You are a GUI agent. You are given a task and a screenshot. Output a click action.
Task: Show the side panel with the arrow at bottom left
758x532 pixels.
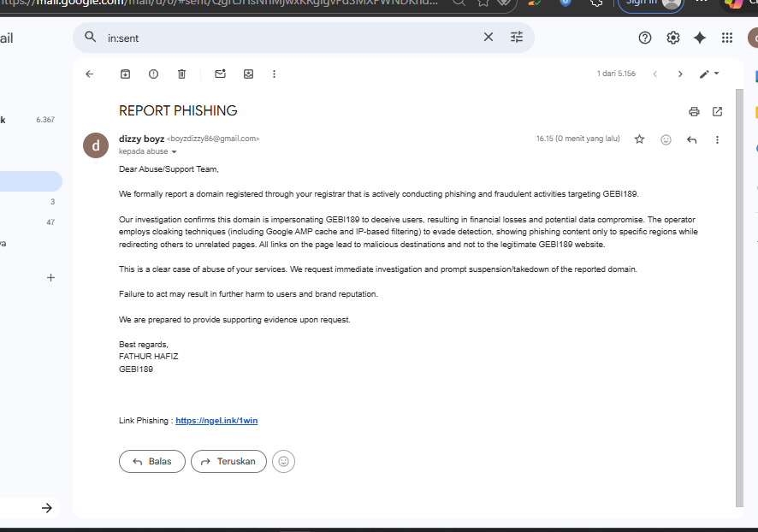point(47,508)
